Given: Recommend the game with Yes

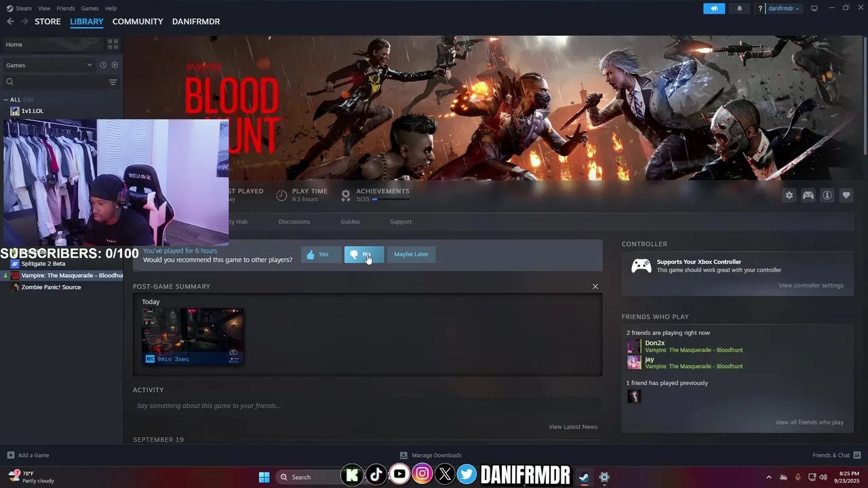Looking at the screenshot, I should point(321,254).
